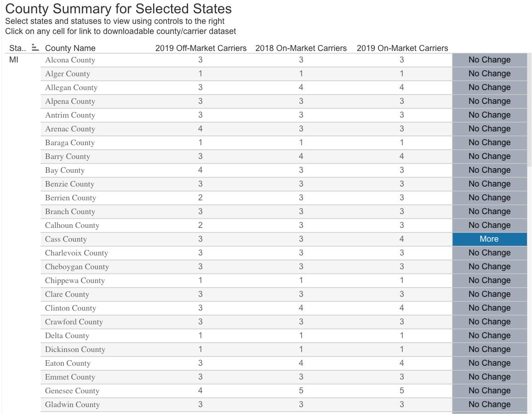Click Genesee County's 2019 On-Market Carriers value

coord(402,391)
